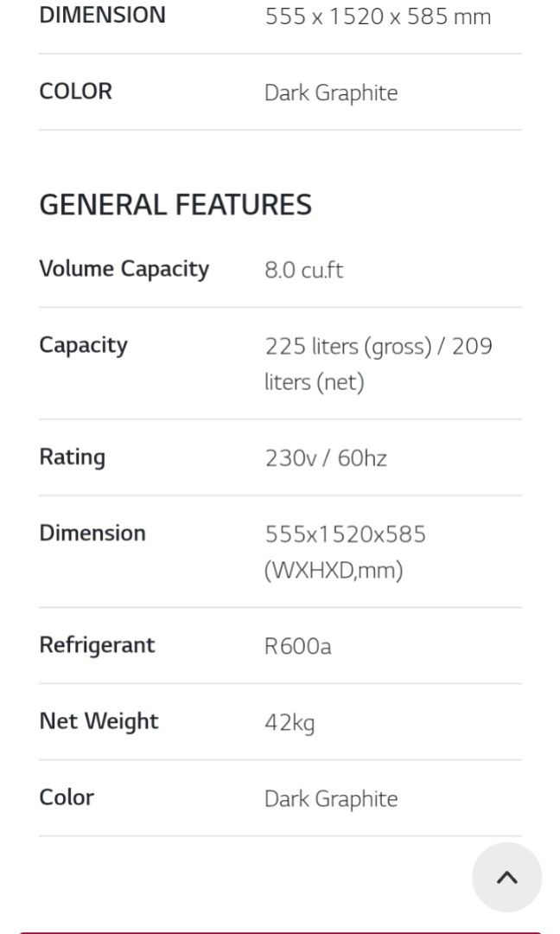The height and width of the screenshot is (934, 560).
Task: Click the back-to-top chevron icon
Action: point(507,877)
